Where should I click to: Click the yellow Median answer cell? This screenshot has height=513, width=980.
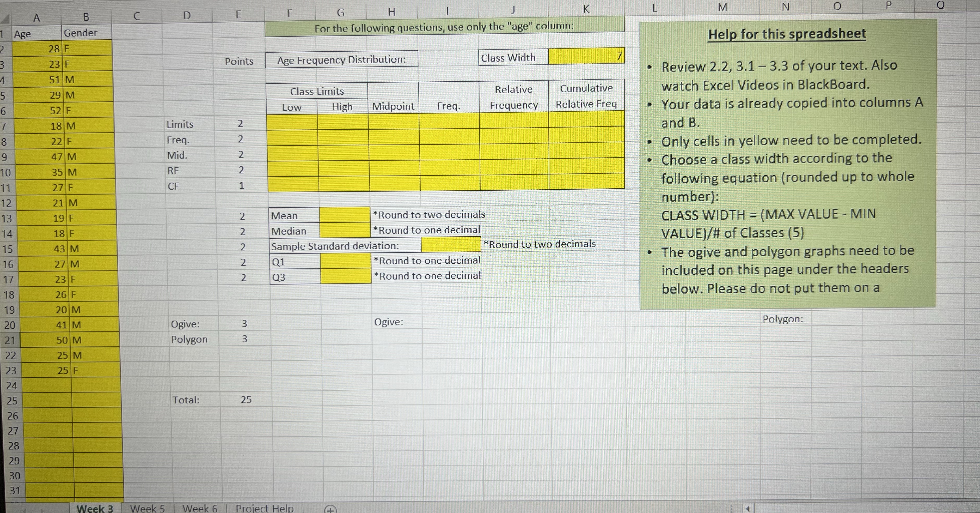tap(345, 230)
